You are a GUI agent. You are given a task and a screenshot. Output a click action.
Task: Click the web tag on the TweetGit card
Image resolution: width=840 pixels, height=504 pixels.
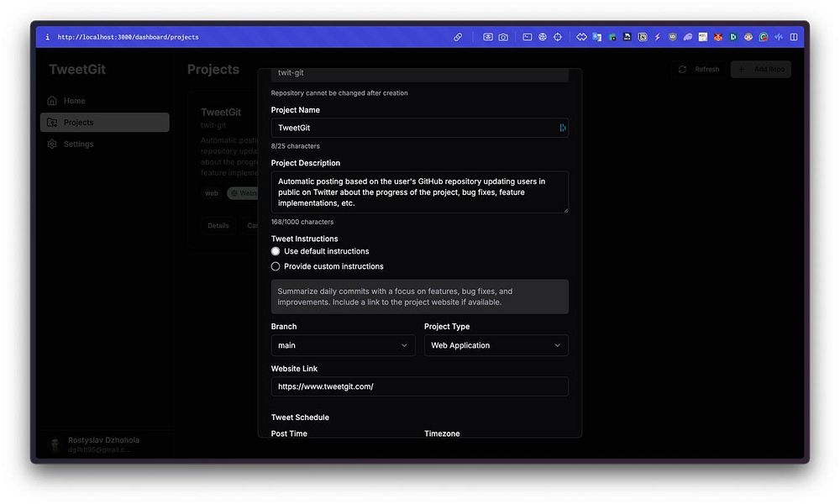(212, 193)
